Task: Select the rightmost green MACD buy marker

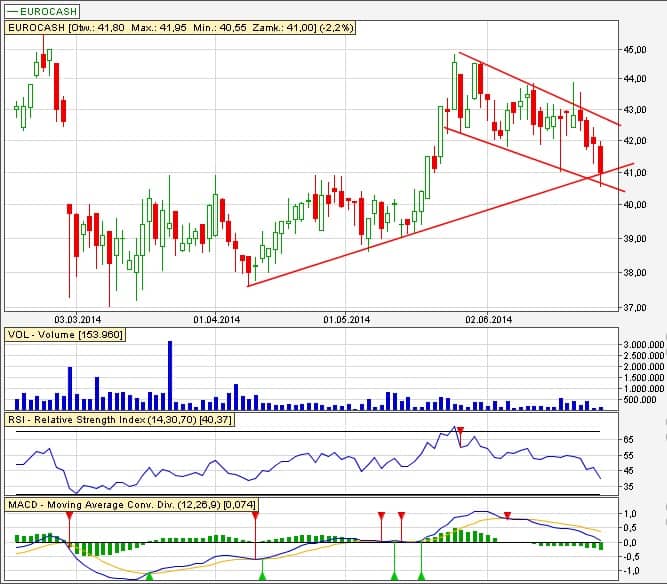Action: pos(421,576)
